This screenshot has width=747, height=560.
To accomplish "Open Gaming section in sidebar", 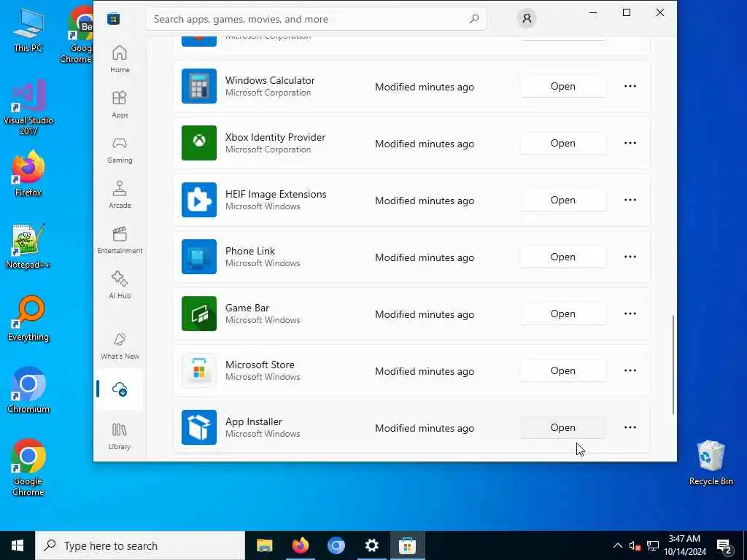I will pos(120,149).
